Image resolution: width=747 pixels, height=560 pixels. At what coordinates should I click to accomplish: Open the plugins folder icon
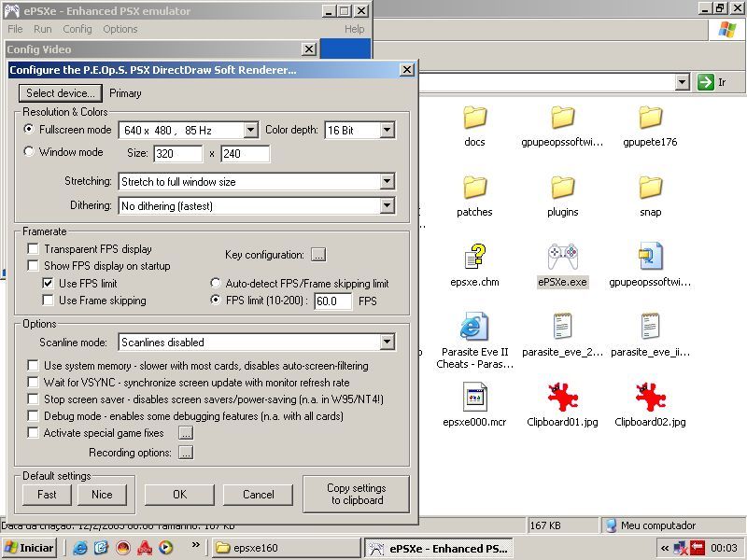[563, 188]
